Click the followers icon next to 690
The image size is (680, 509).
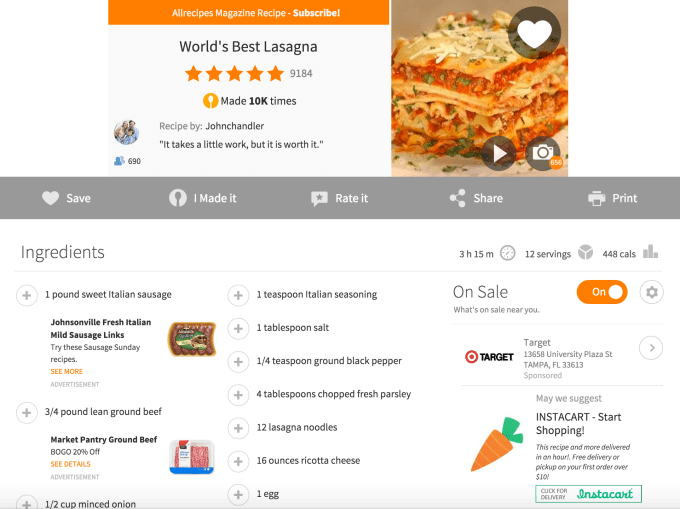(119, 161)
